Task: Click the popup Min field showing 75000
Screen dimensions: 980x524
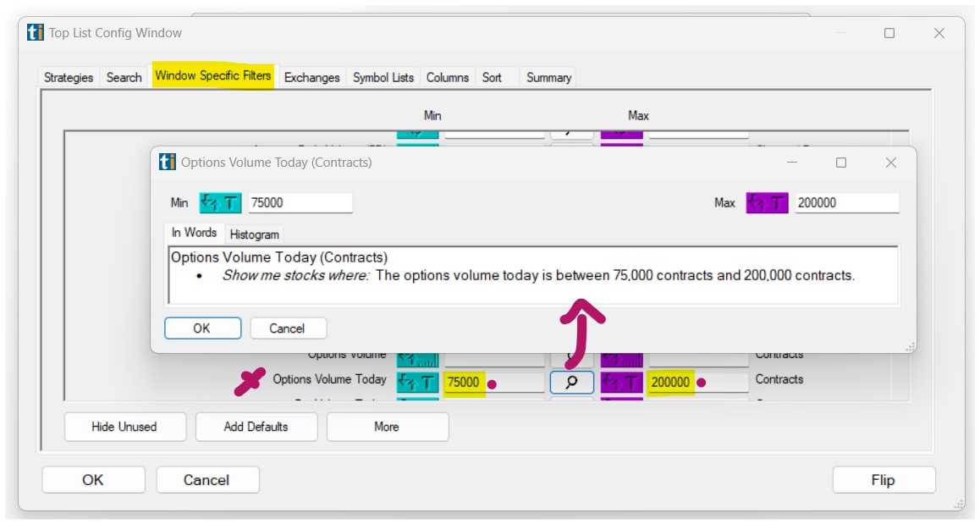Action: 300,203
